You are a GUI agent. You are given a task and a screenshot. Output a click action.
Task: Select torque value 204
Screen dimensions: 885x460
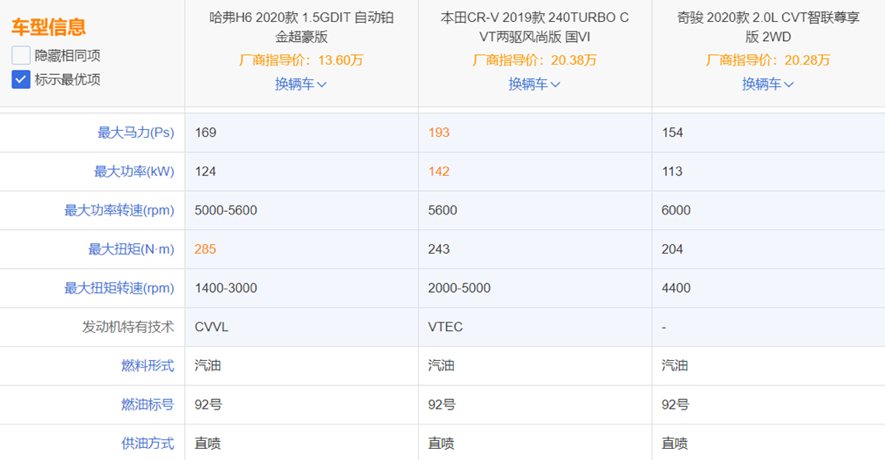(672, 249)
